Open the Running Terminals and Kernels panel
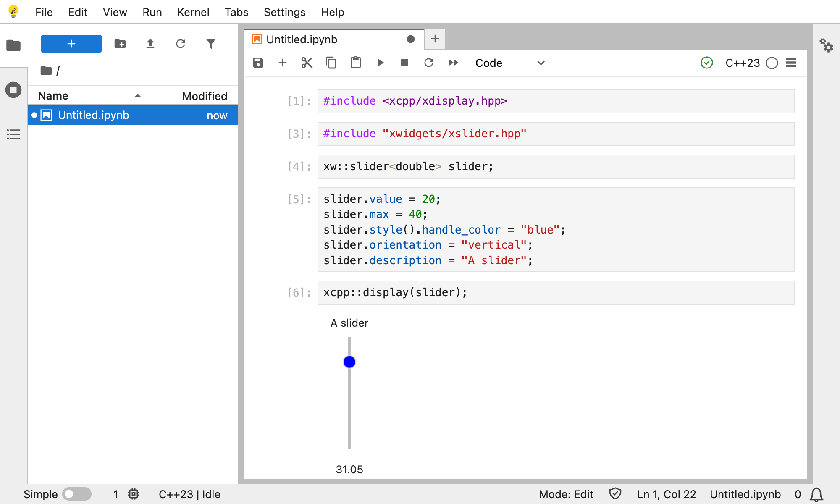840x504 pixels. click(13, 90)
